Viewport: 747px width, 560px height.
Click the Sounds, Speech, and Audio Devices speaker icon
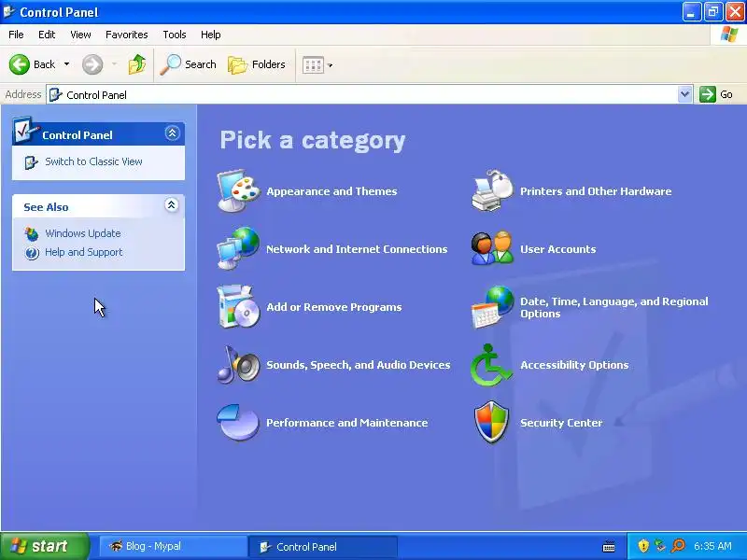tap(238, 365)
